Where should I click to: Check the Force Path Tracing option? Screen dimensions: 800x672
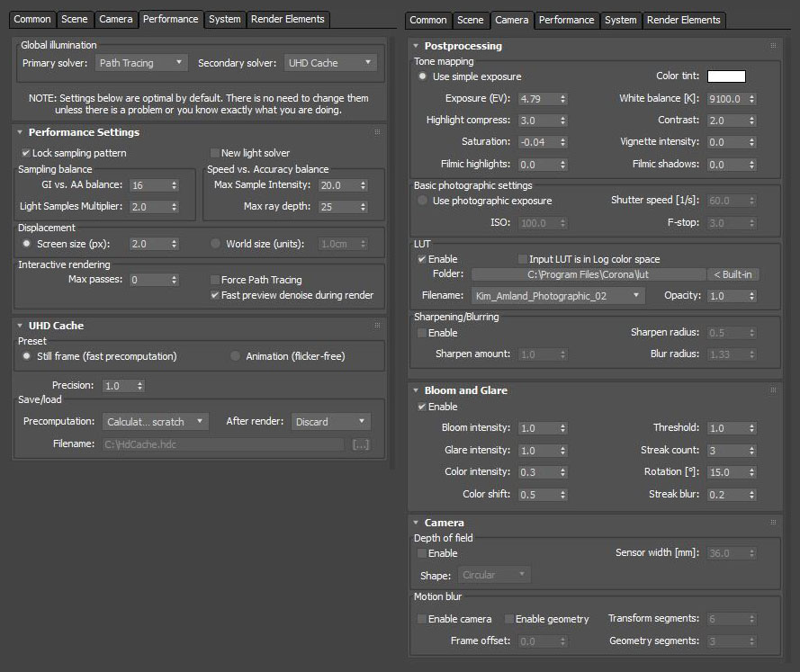[x=215, y=280]
